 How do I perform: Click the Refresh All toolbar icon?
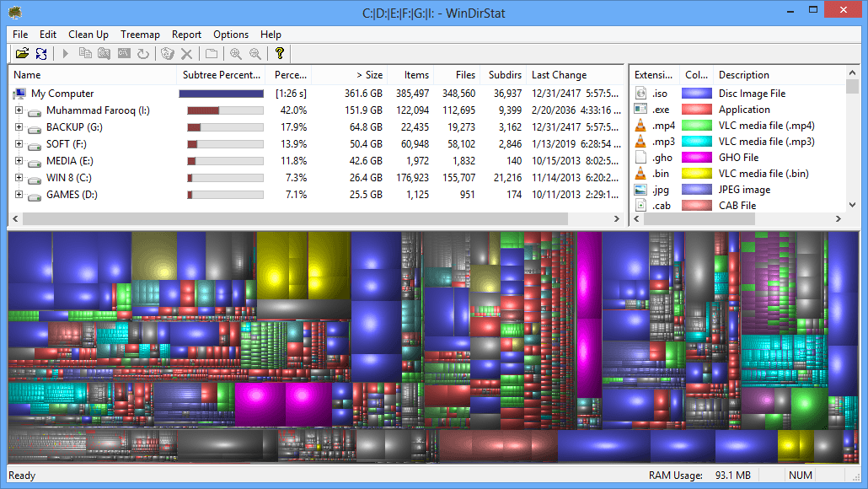tap(41, 54)
